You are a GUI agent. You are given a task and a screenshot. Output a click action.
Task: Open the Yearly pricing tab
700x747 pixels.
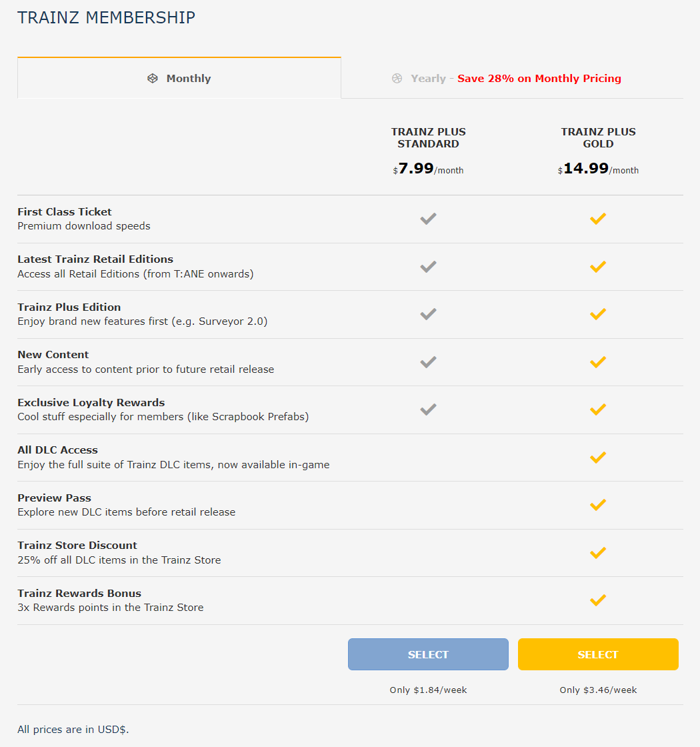513,78
